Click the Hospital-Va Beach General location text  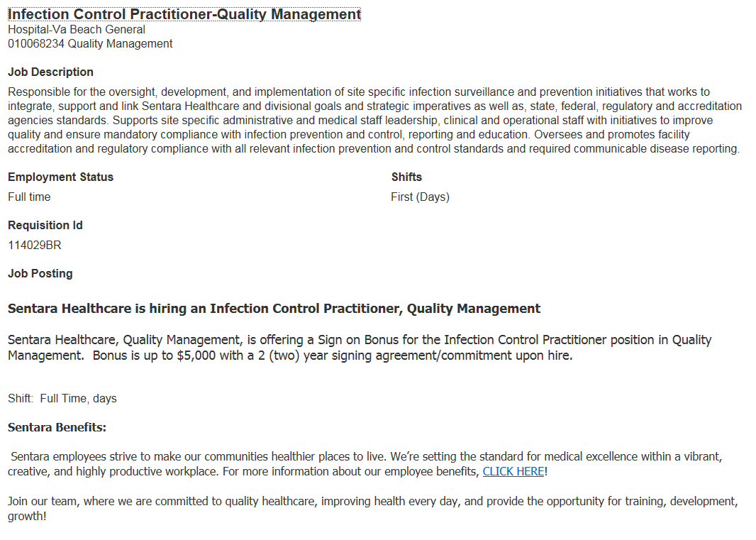tap(77, 30)
